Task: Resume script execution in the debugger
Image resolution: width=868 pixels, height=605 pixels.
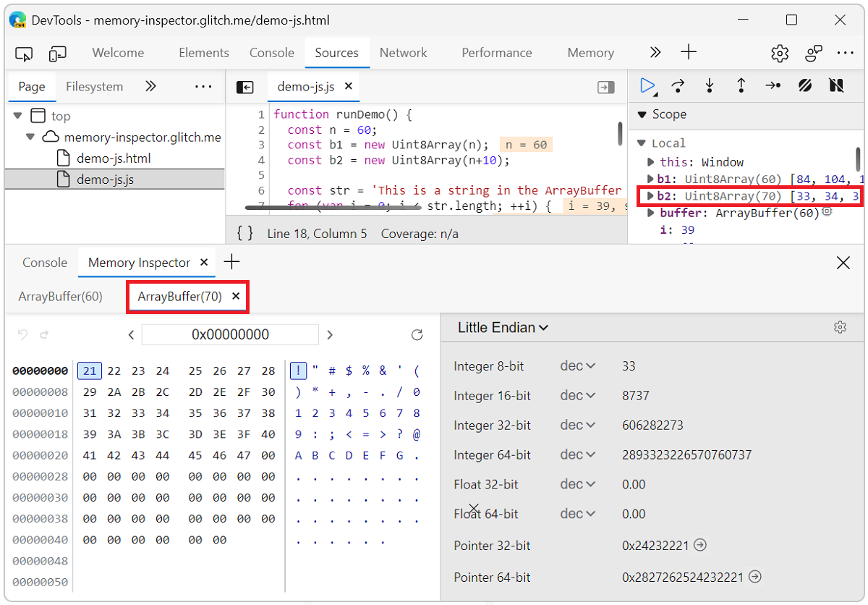Action: 647,85
